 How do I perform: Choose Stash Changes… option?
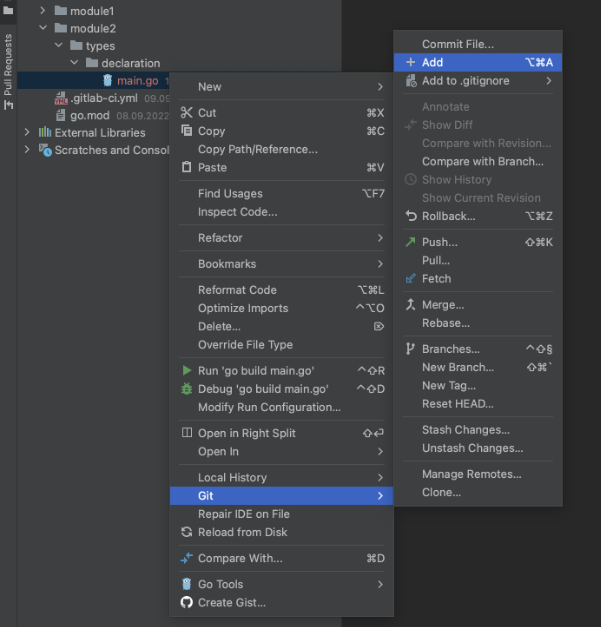coord(465,430)
